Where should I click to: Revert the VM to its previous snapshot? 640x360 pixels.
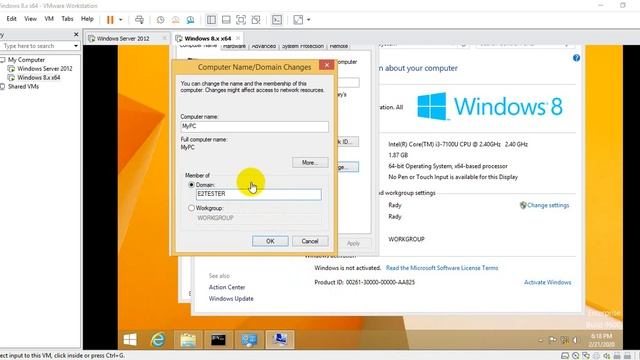(x=176, y=20)
